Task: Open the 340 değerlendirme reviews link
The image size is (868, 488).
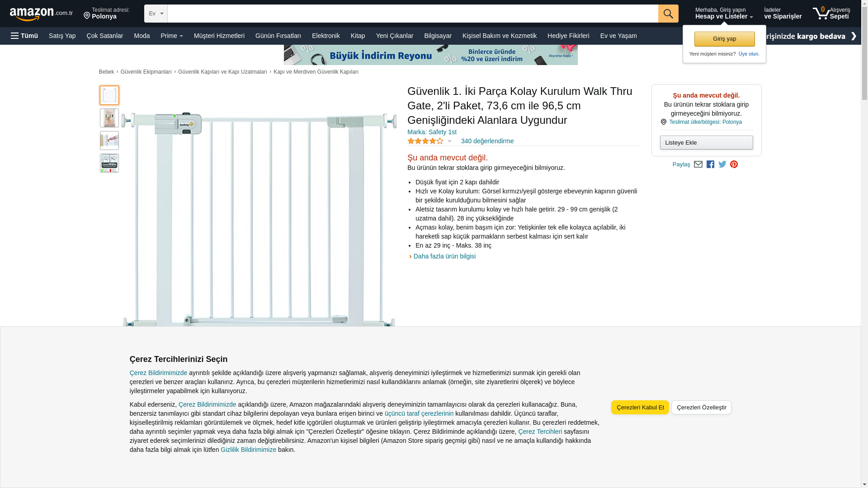Action: (x=487, y=141)
